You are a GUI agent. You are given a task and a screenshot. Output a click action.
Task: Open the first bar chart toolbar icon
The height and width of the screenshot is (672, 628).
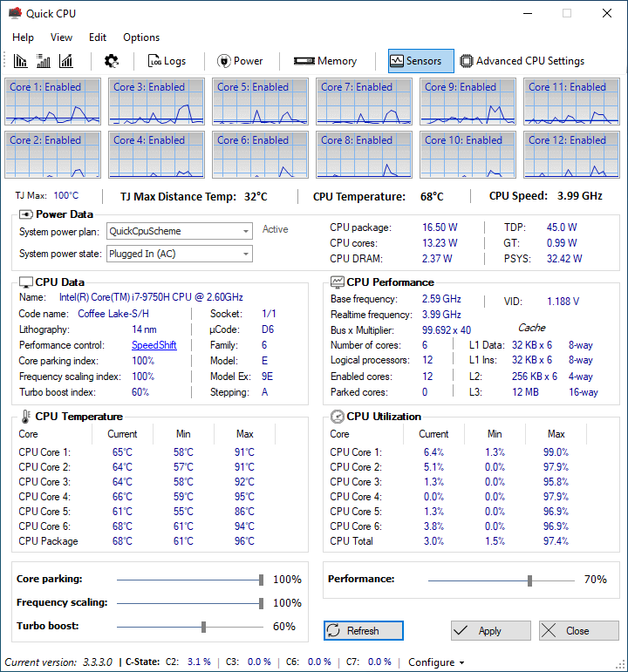pyautogui.click(x=20, y=61)
